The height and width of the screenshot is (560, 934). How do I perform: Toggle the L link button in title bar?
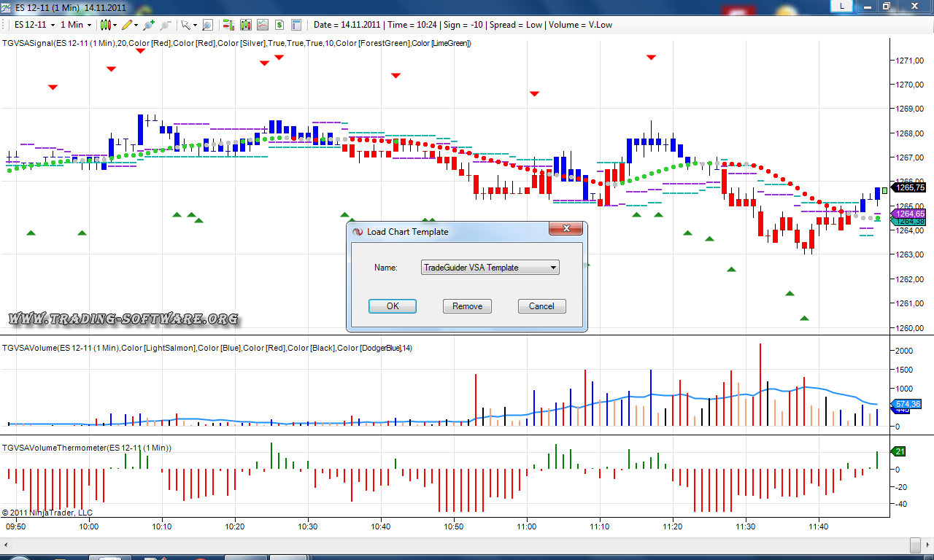843,6
